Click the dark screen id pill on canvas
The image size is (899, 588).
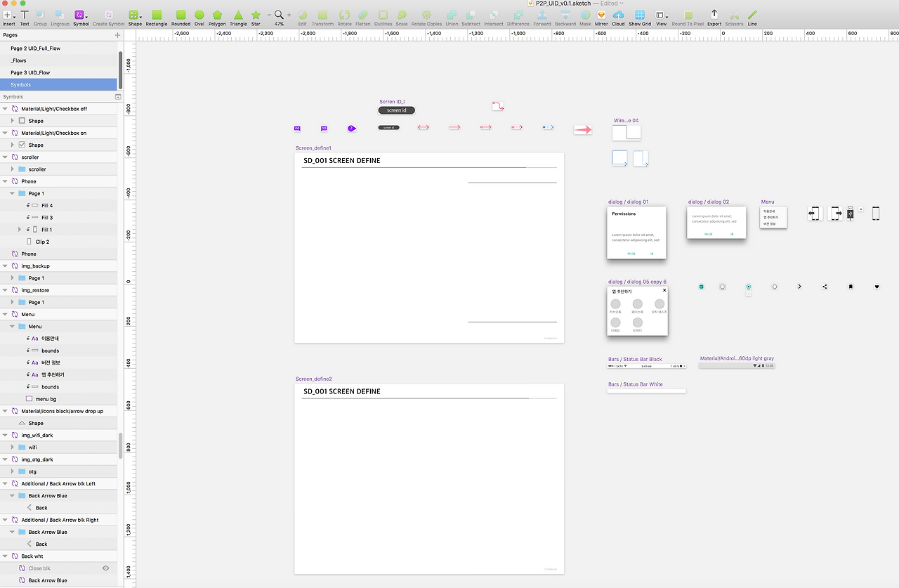[396, 110]
